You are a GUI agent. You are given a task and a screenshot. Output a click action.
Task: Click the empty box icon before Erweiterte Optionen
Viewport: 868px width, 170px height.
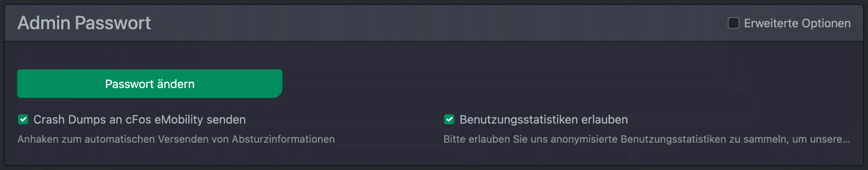733,23
